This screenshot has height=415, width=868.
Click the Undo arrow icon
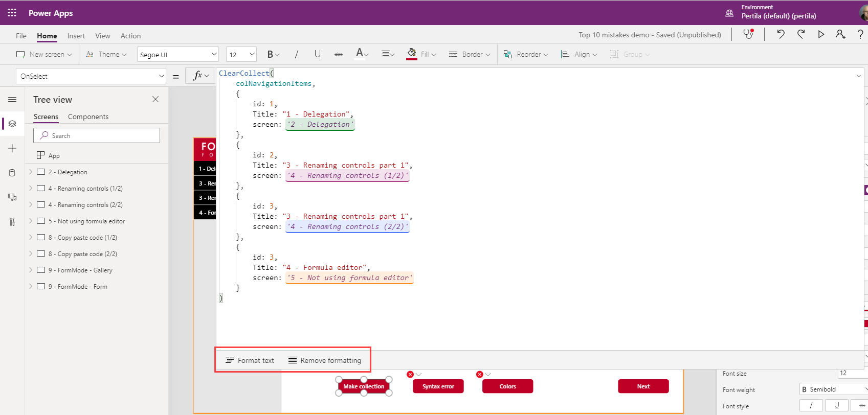click(781, 34)
